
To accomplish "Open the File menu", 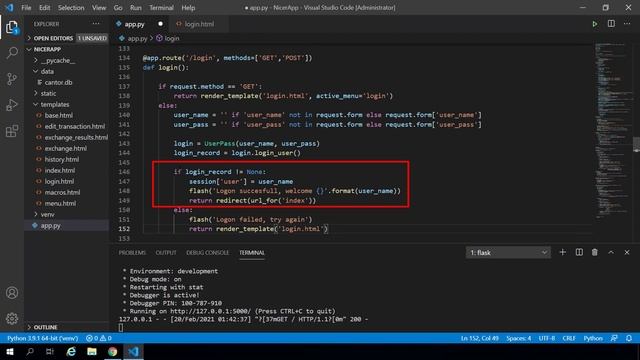I will tap(26, 7).
